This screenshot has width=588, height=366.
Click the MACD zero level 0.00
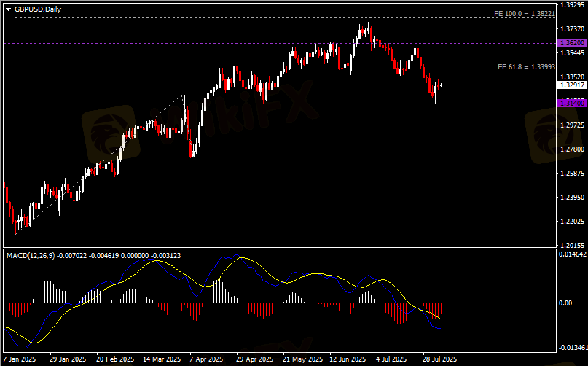pyautogui.click(x=565, y=303)
